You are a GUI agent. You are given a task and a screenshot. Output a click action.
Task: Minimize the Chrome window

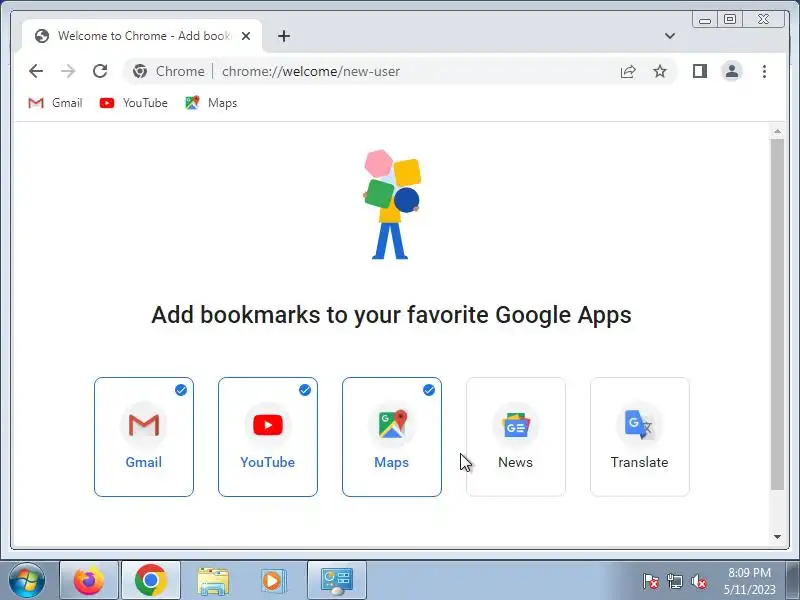click(x=705, y=20)
